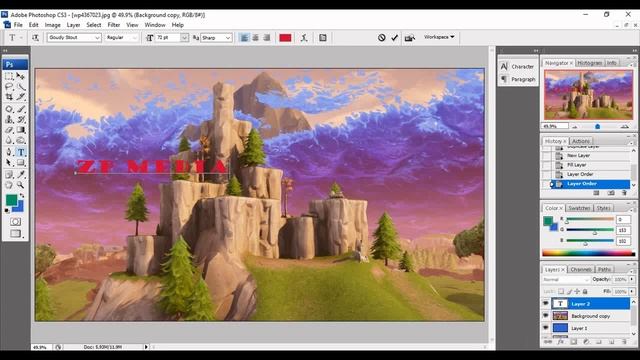Pick the red text color swatch
640x360 pixels.
pos(285,38)
